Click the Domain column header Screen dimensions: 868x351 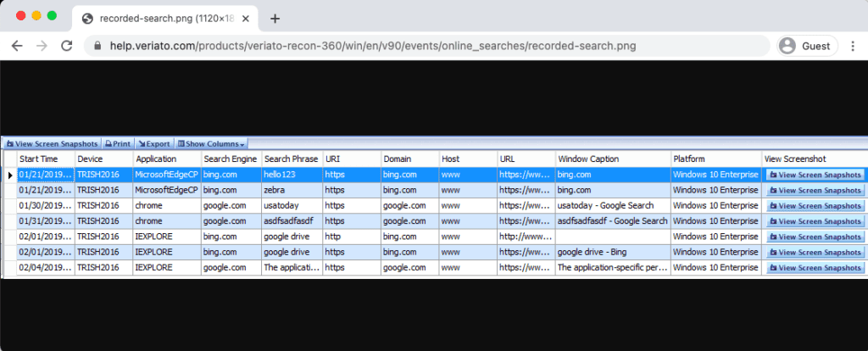[410, 159]
